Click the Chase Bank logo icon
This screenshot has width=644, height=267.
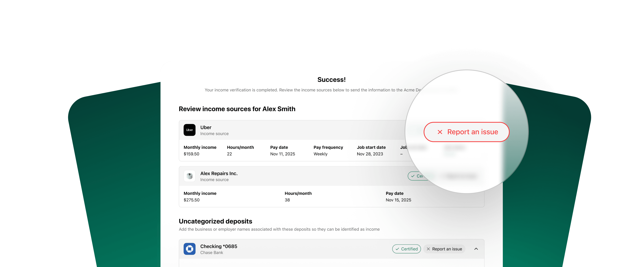pyautogui.click(x=190, y=249)
